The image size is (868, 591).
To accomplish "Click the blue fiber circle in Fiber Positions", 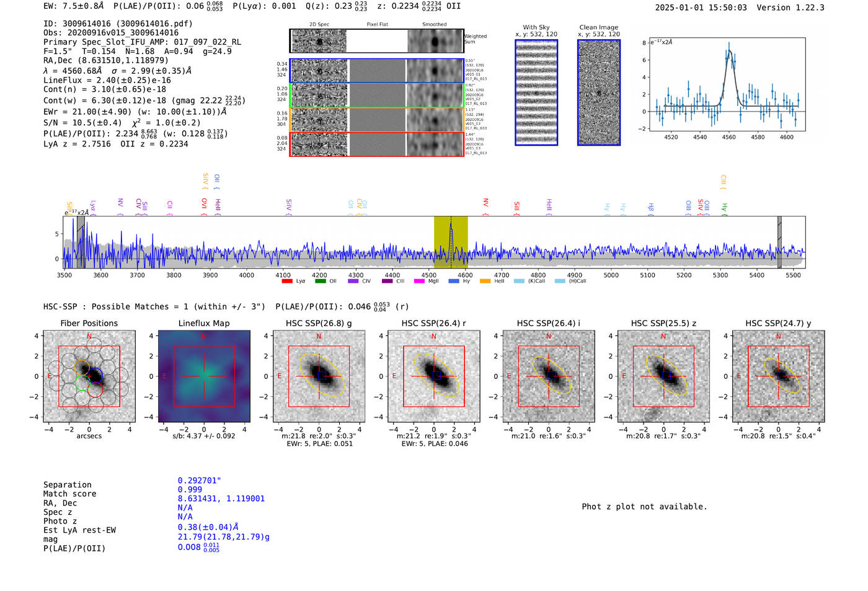I will [x=95, y=375].
